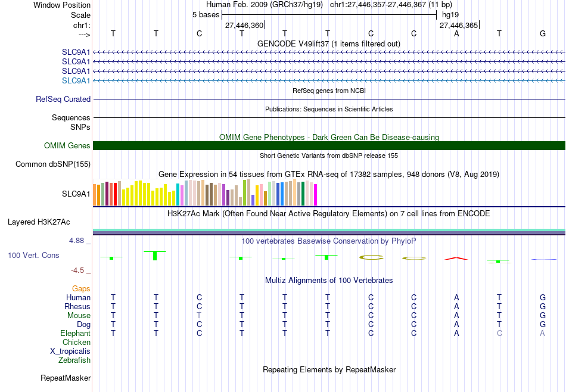Click the GTEx SLC9A1 tissue expression bar chart
This screenshot has height=392, width=566.
point(205,192)
